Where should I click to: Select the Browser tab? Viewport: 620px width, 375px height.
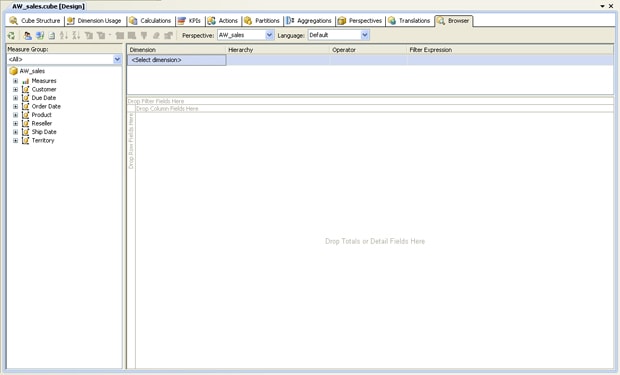[454, 21]
